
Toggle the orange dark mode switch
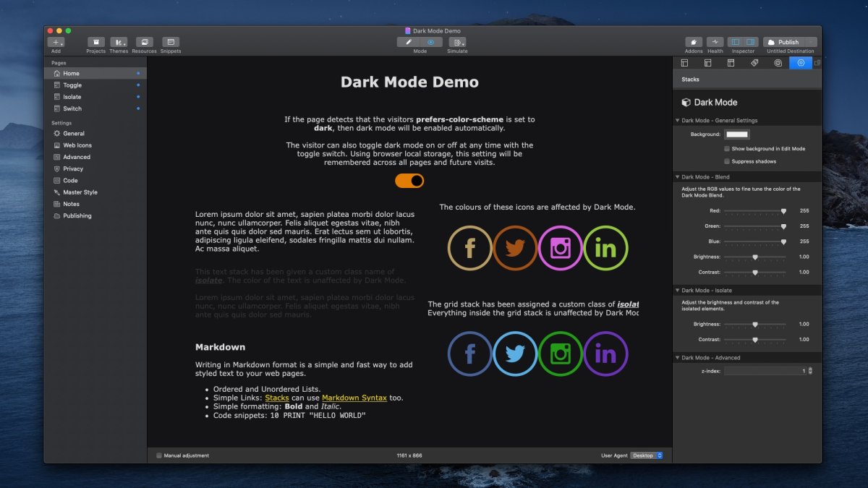point(409,181)
